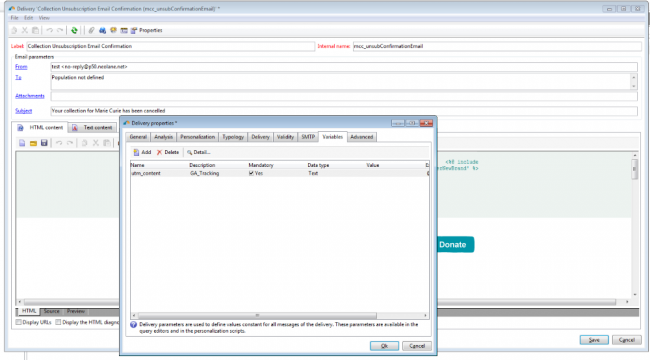Switch to the Personalization tab

click(197, 137)
